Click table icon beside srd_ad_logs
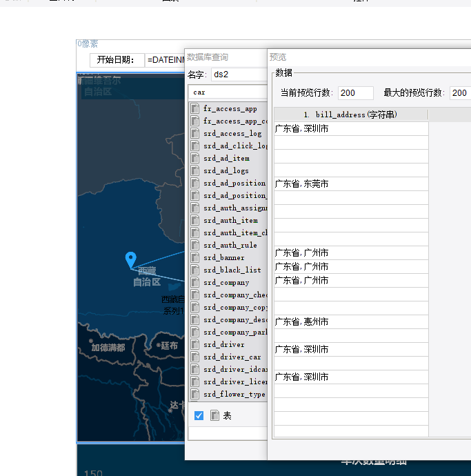 tap(195, 170)
